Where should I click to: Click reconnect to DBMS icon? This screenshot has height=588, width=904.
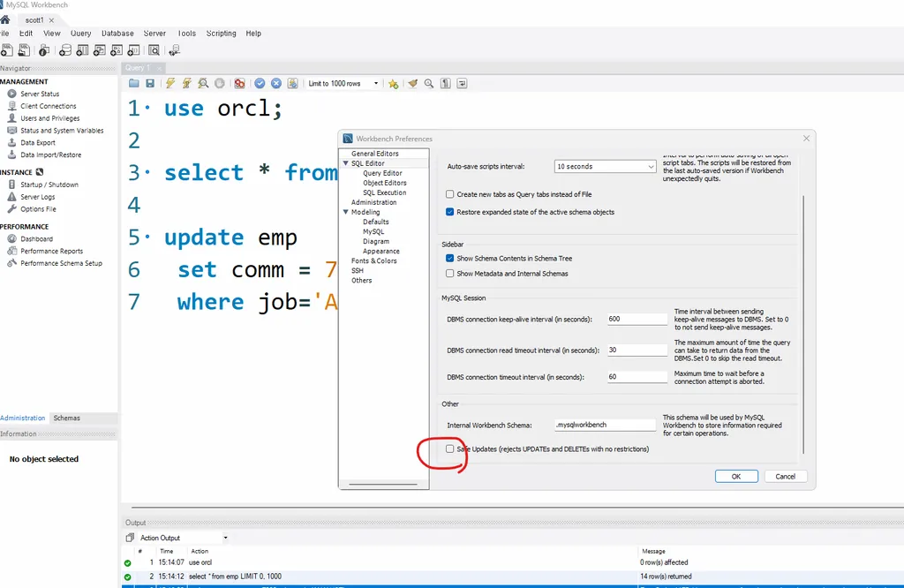[174, 50]
